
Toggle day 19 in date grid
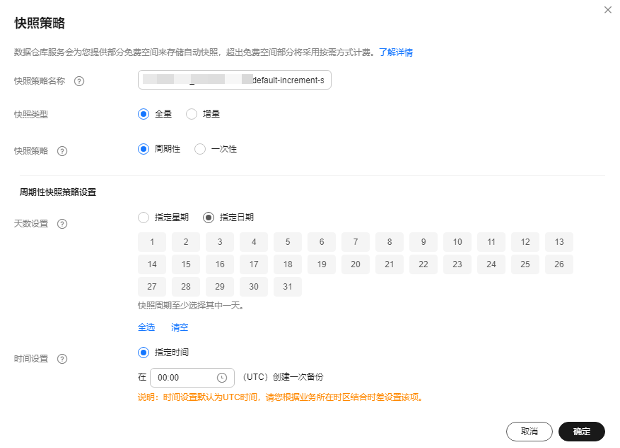(322, 265)
